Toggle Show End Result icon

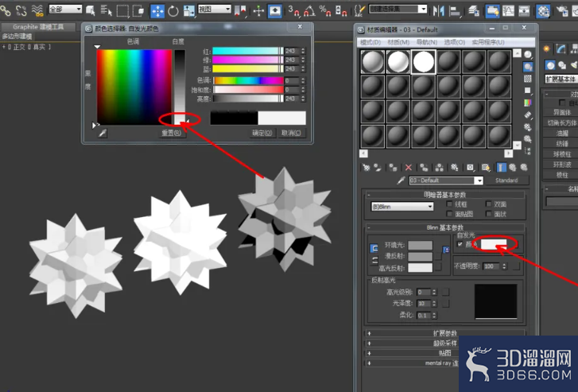click(501, 168)
